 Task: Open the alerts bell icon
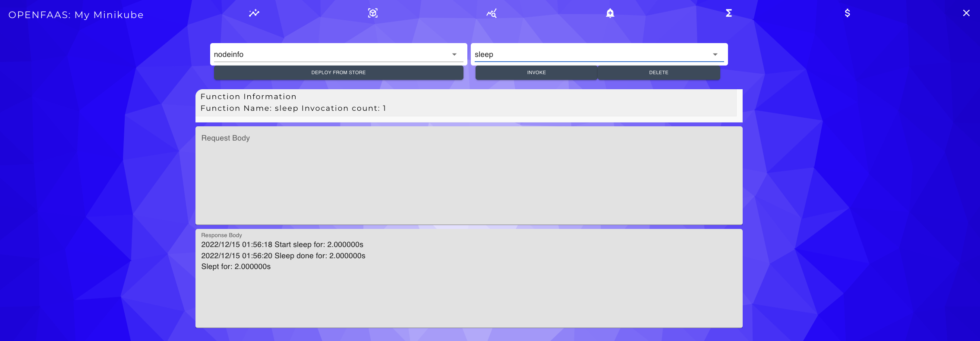(610, 13)
